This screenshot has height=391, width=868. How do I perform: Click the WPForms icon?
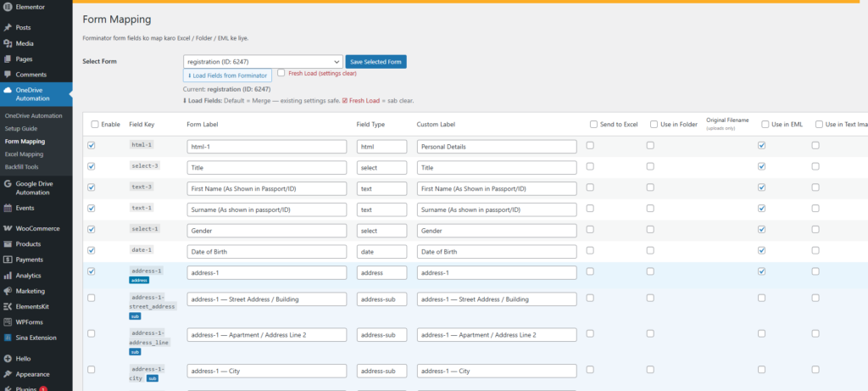pos(8,321)
